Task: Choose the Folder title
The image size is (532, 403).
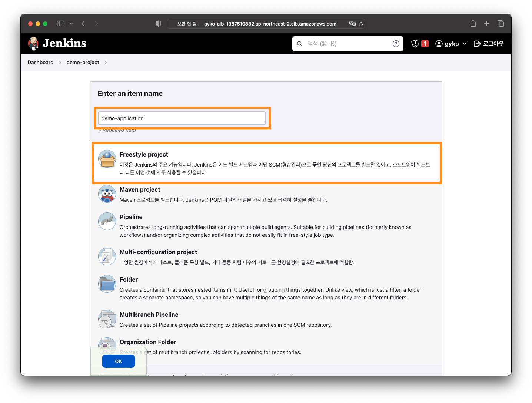Action: click(129, 279)
